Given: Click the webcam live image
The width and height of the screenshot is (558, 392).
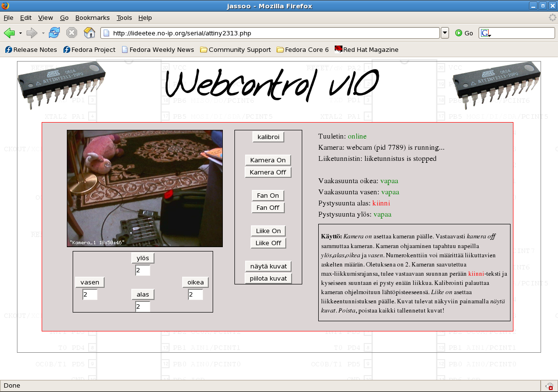Looking at the screenshot, I should (145, 188).
